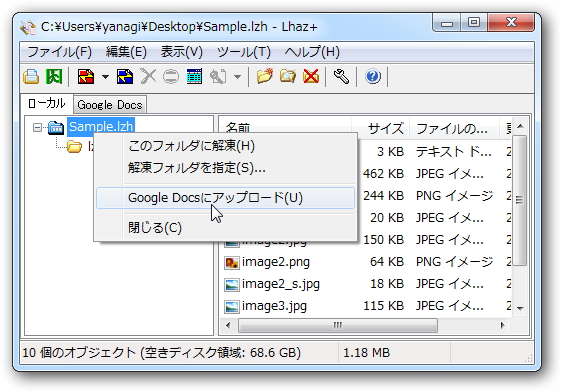Image resolution: width=562 pixels, height=392 pixels.
Task: Click the horizontal scroll right arrow
Action: pyautogui.click(x=503, y=325)
